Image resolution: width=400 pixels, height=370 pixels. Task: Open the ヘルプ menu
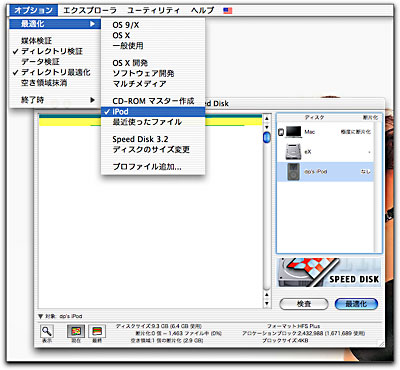[202, 10]
